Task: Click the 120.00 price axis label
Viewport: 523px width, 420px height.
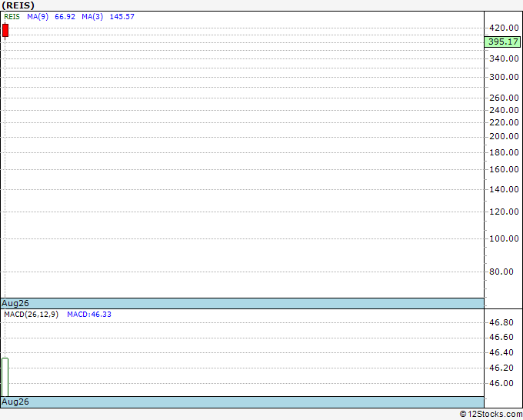Action: point(504,212)
